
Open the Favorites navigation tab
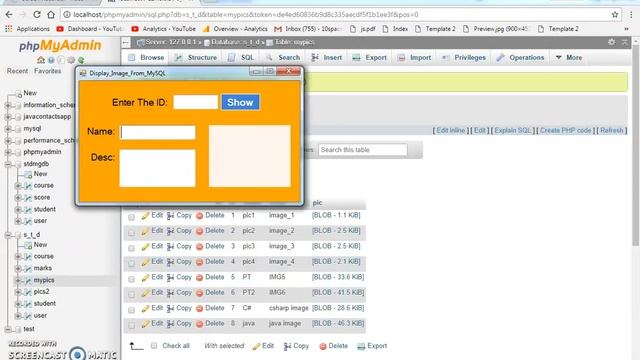click(48, 71)
